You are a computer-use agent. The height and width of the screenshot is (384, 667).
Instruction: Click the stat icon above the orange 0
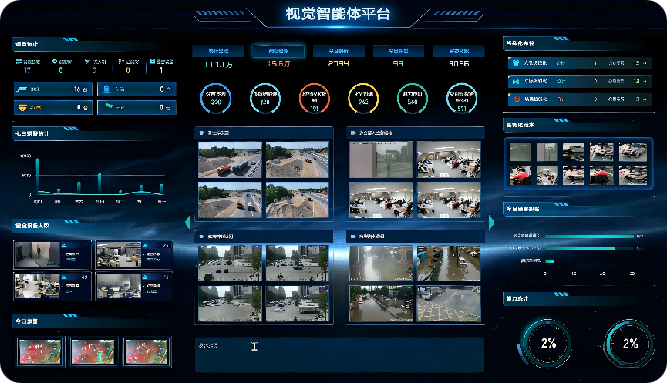[x=87, y=62]
